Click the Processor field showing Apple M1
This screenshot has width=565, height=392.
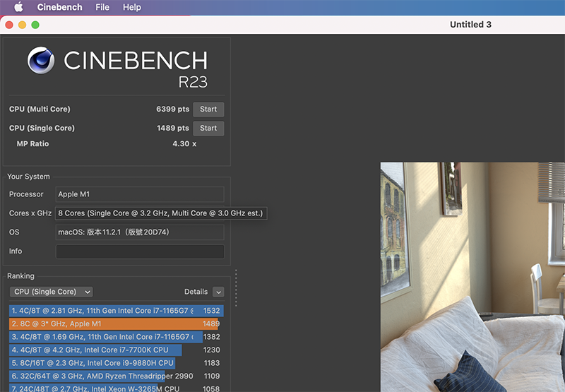click(140, 194)
